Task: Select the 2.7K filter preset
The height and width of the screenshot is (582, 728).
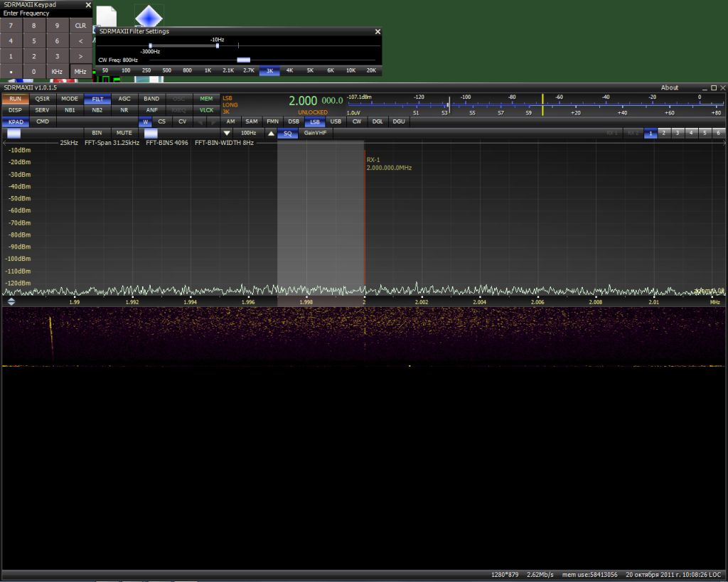Action: (x=249, y=70)
